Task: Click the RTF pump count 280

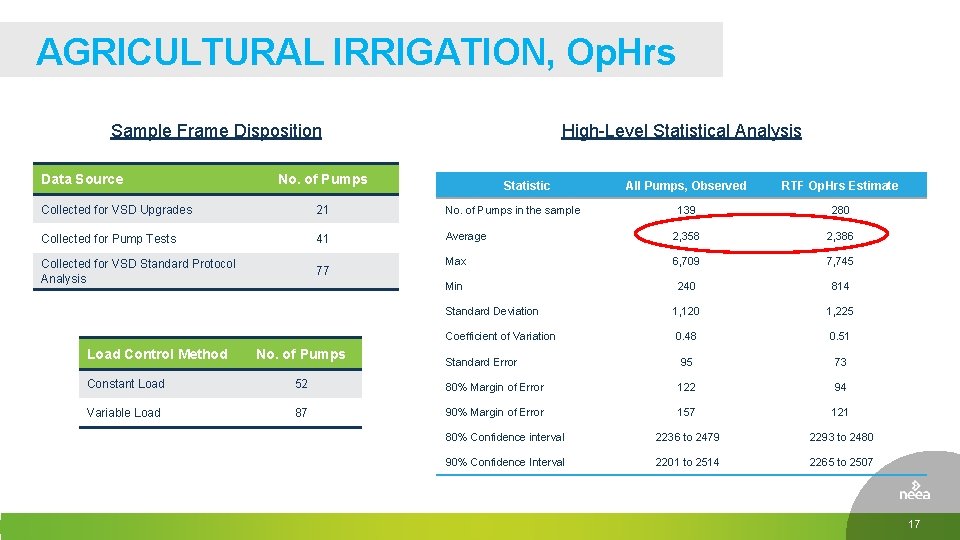Action: click(x=840, y=210)
